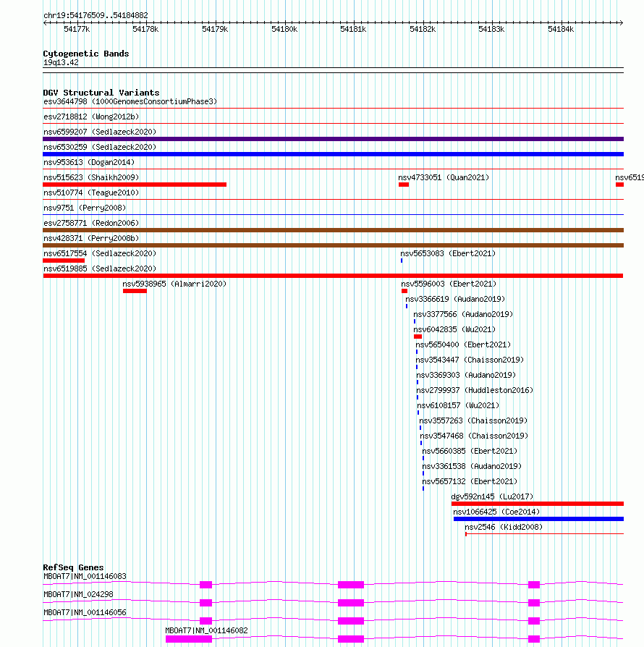Select the nsv3377566 (Audano2019) label

(x=463, y=314)
